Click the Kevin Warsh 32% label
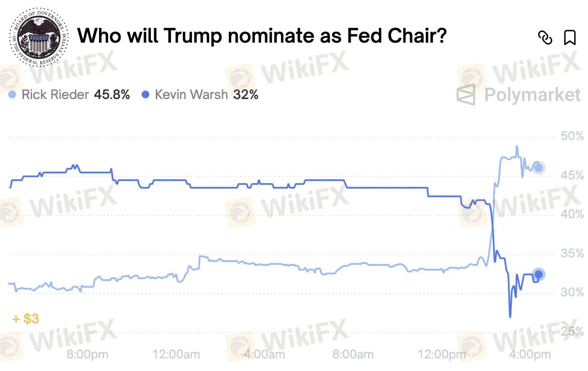Viewport: 588px width, 371px height. coord(244,94)
